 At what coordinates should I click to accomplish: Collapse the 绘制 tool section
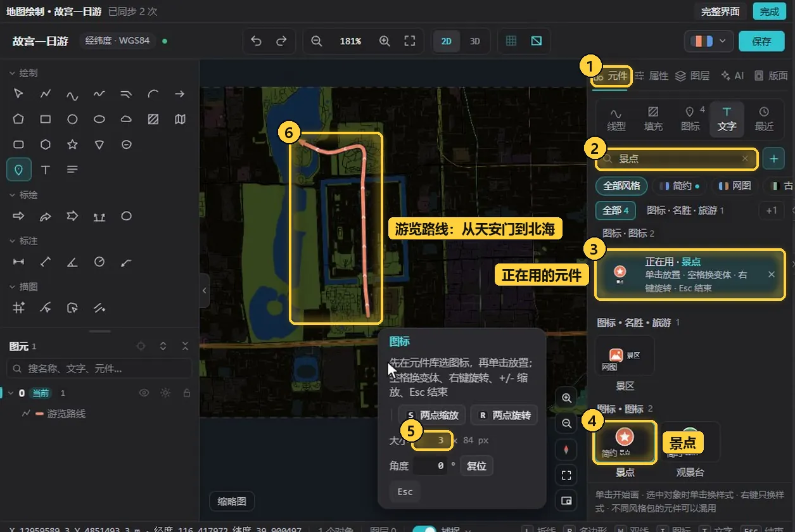pos(12,73)
